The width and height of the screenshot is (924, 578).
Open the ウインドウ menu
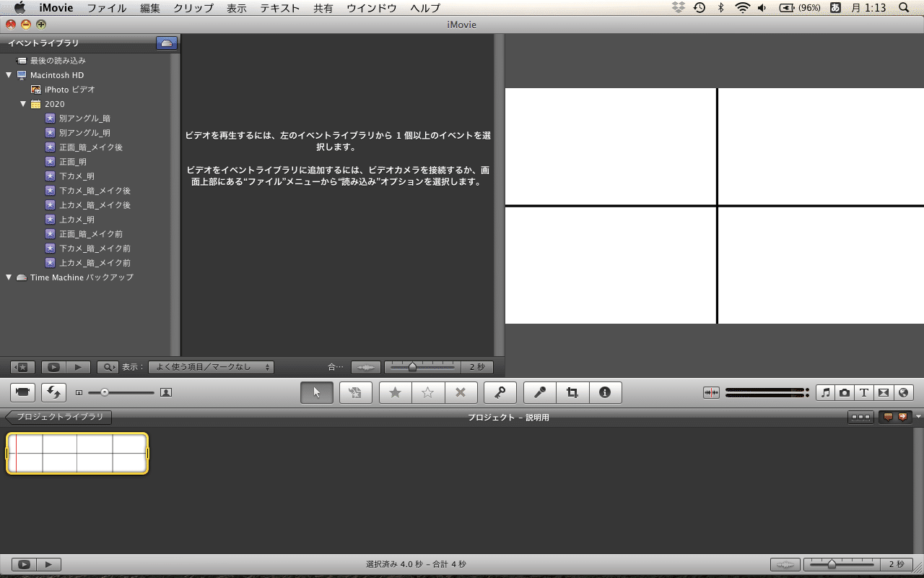372,8
